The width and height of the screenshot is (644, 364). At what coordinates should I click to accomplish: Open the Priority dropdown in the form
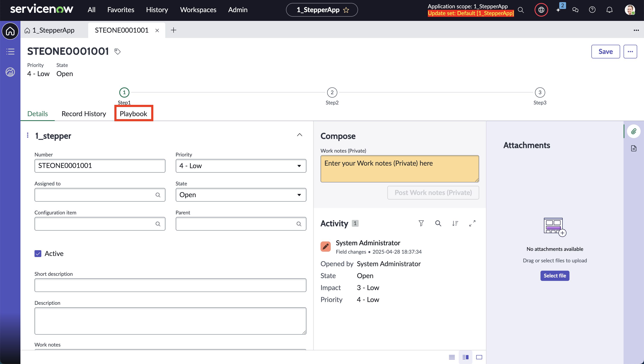click(241, 166)
